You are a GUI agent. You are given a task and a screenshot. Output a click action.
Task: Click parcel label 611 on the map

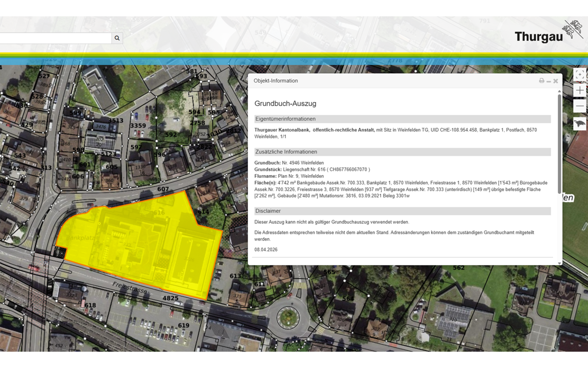coord(260,284)
